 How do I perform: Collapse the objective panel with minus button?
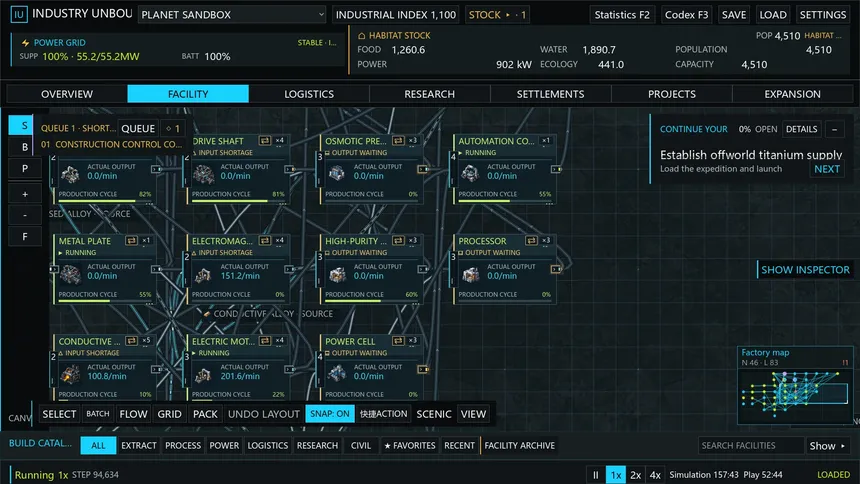pyautogui.click(x=835, y=130)
